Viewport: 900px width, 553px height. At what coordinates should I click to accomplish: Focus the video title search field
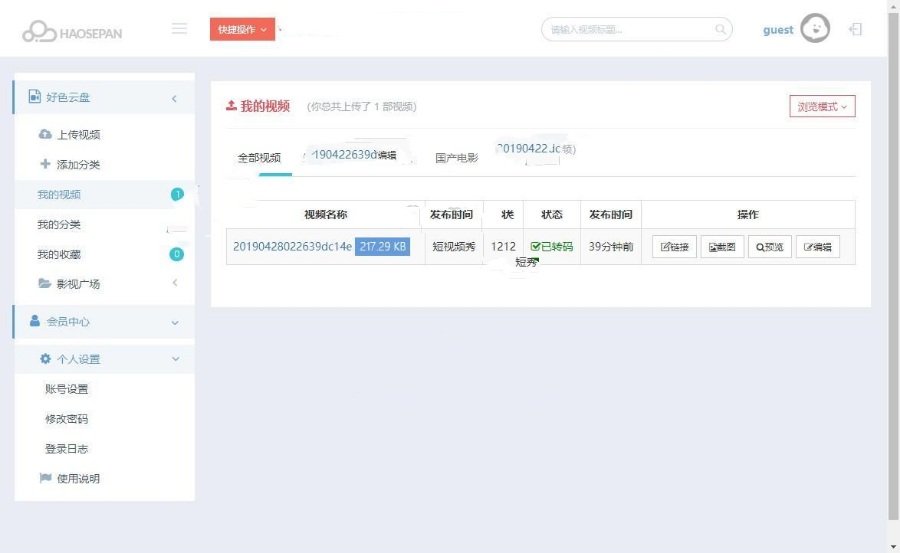click(636, 29)
